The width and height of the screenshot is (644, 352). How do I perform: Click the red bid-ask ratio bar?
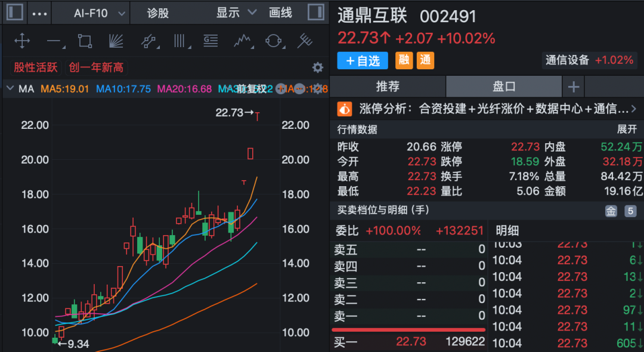pos(408,329)
